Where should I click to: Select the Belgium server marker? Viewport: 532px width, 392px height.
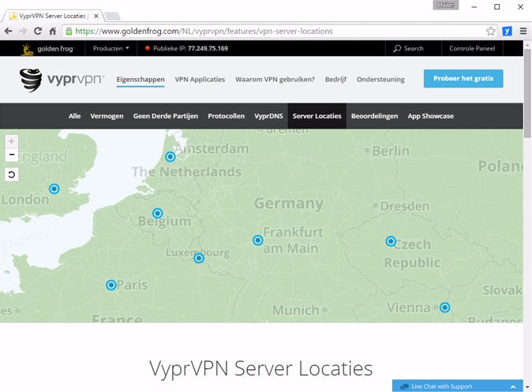(x=157, y=213)
